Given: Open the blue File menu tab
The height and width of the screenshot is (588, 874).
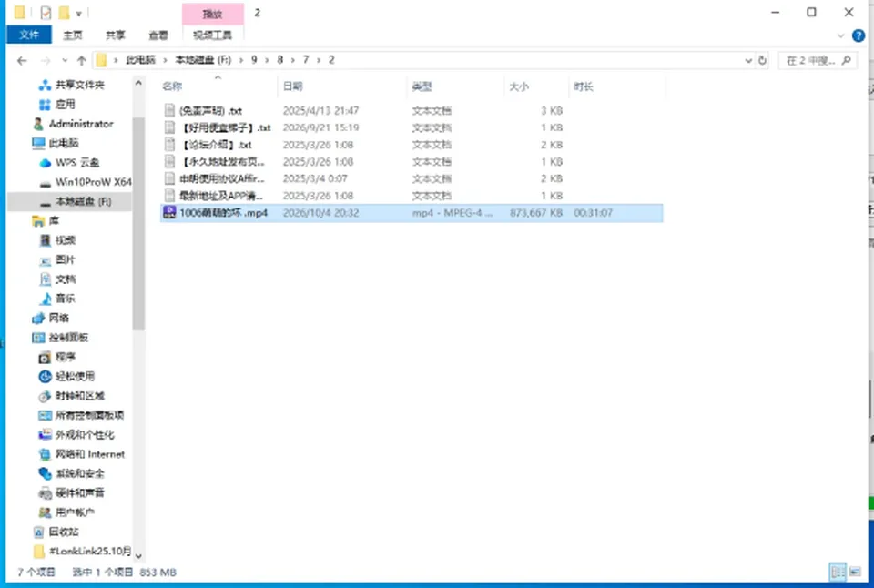Looking at the screenshot, I should click(29, 35).
